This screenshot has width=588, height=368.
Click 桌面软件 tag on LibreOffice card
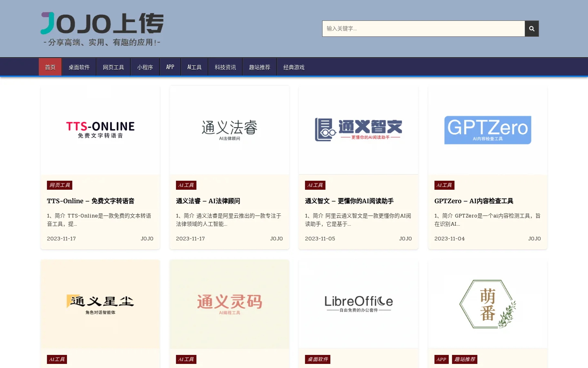318,359
